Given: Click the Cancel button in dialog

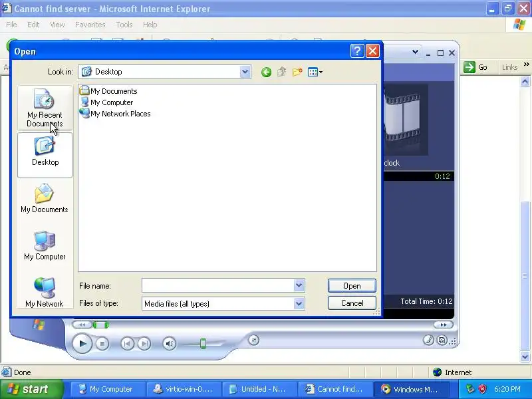Looking at the screenshot, I should point(352,303).
